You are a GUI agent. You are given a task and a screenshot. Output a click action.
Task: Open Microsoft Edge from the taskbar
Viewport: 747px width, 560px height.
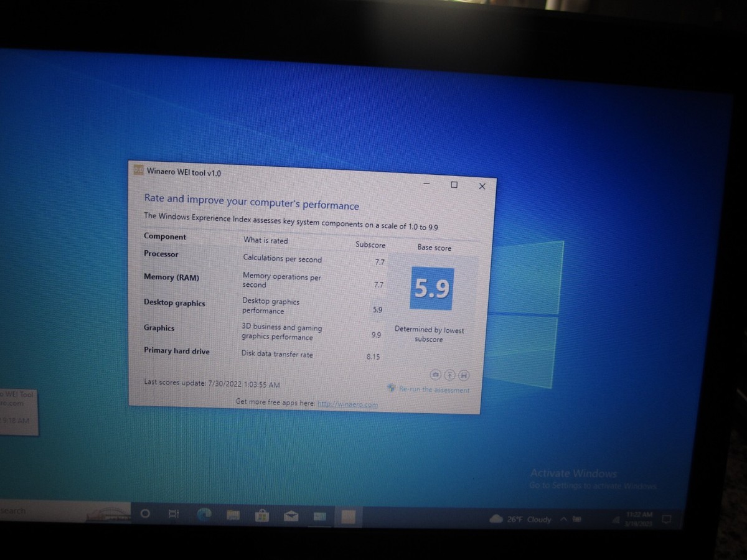(204, 516)
